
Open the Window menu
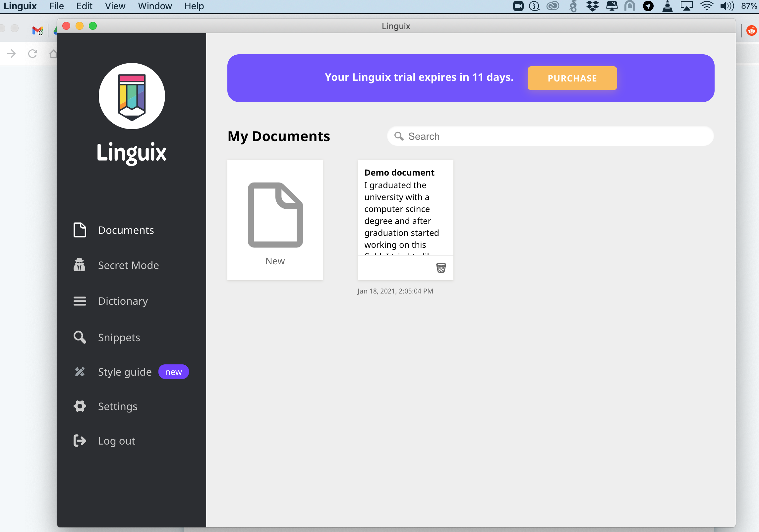point(155,6)
